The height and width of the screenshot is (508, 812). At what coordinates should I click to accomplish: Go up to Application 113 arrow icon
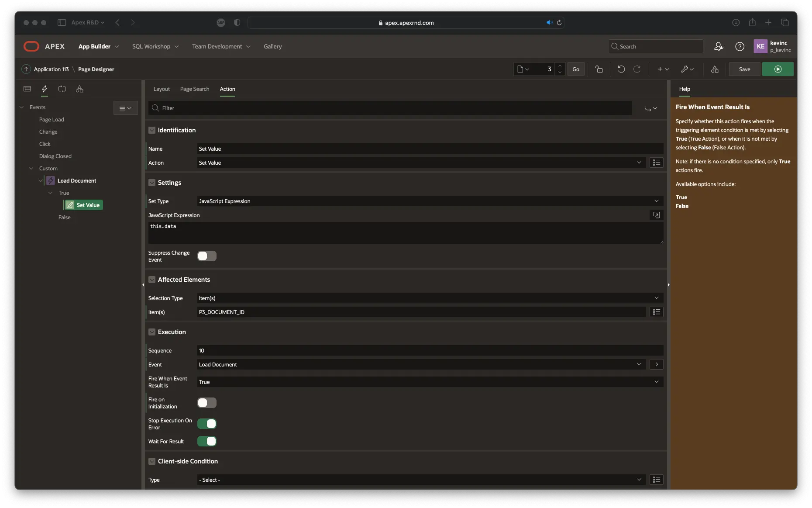point(26,69)
